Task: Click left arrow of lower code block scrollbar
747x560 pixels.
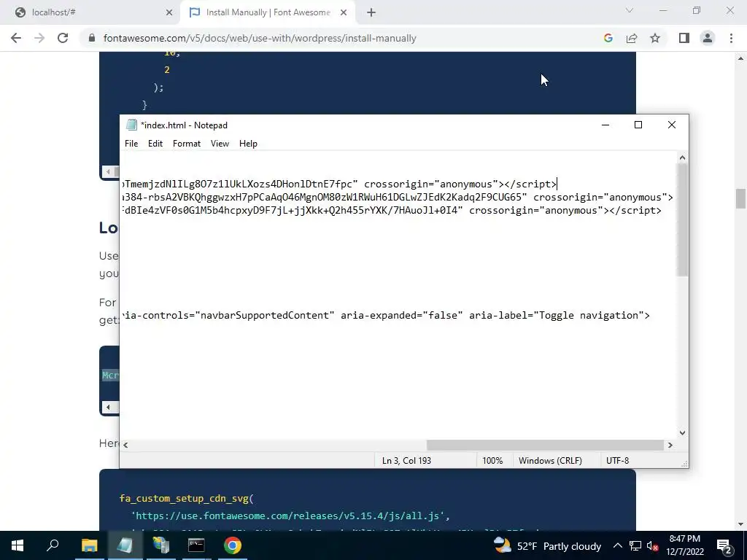Action: tap(108, 407)
